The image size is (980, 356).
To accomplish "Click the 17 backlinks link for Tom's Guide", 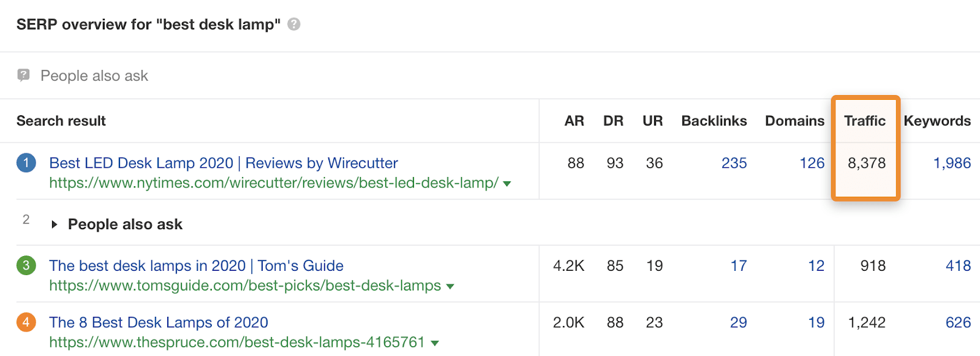I will (x=739, y=265).
